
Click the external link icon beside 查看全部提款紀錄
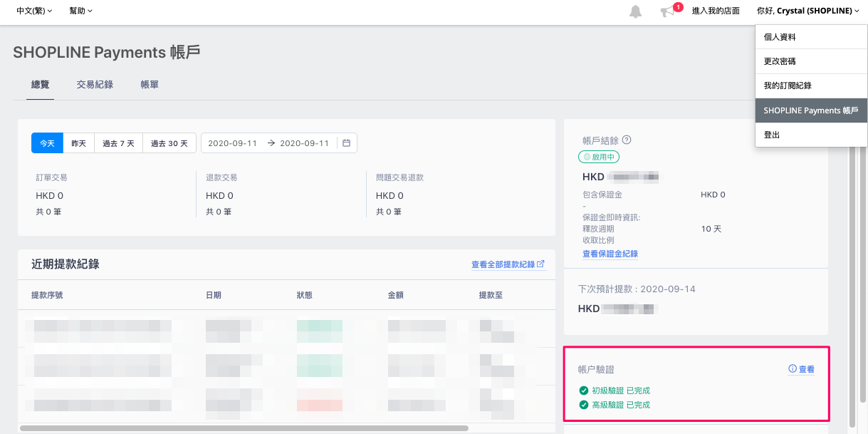pos(541,264)
